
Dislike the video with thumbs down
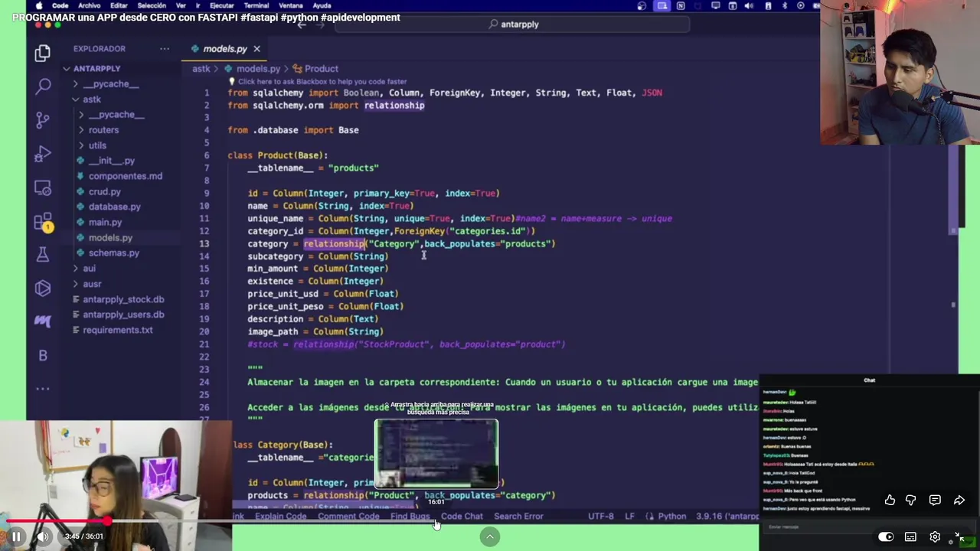point(911,500)
